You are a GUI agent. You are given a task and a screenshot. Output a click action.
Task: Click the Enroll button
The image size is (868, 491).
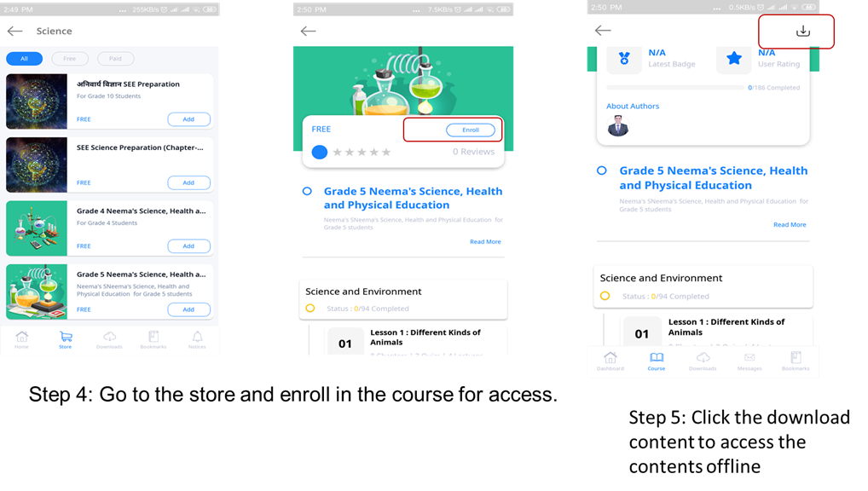pos(471,130)
